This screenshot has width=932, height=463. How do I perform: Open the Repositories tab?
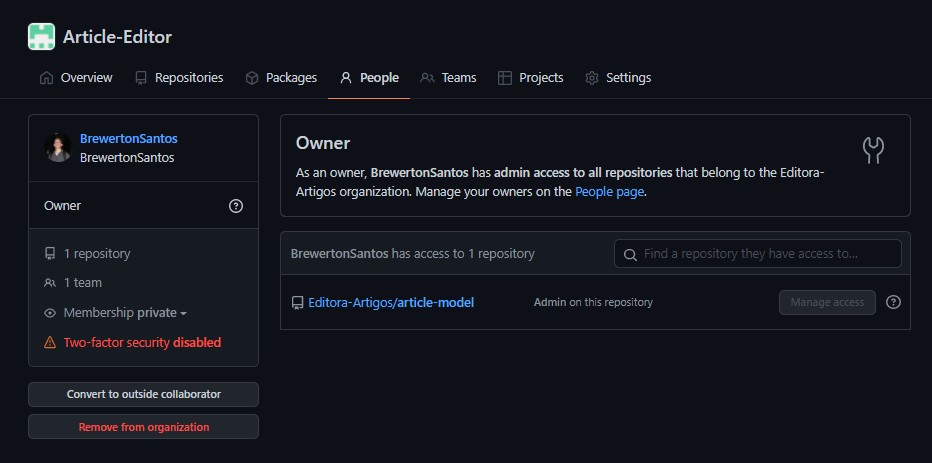(x=179, y=78)
